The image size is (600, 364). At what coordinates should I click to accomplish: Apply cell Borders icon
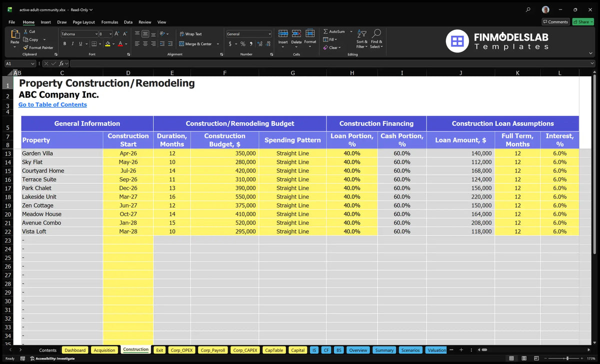coord(95,44)
